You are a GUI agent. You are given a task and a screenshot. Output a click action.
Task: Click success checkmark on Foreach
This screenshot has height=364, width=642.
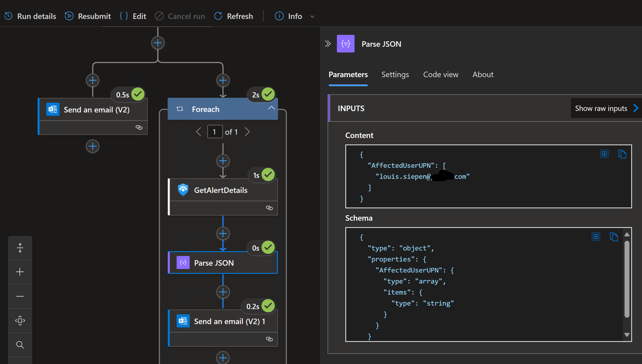(268, 94)
